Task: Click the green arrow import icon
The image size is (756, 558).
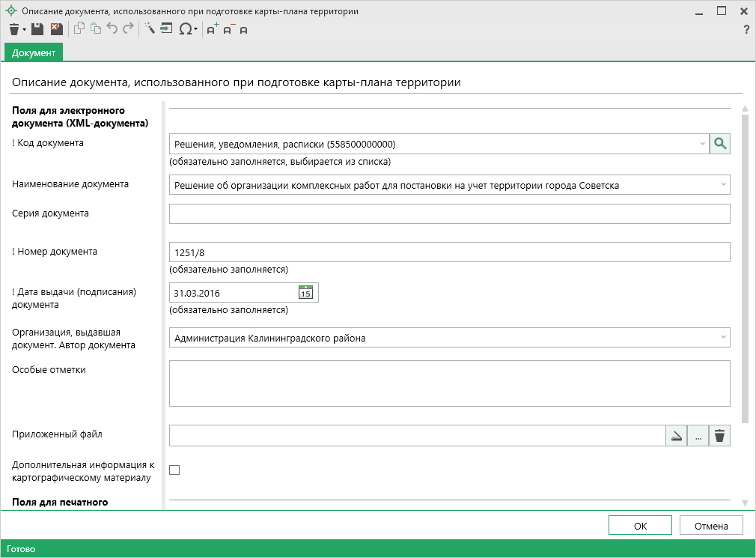Action: pyautogui.click(x=166, y=29)
